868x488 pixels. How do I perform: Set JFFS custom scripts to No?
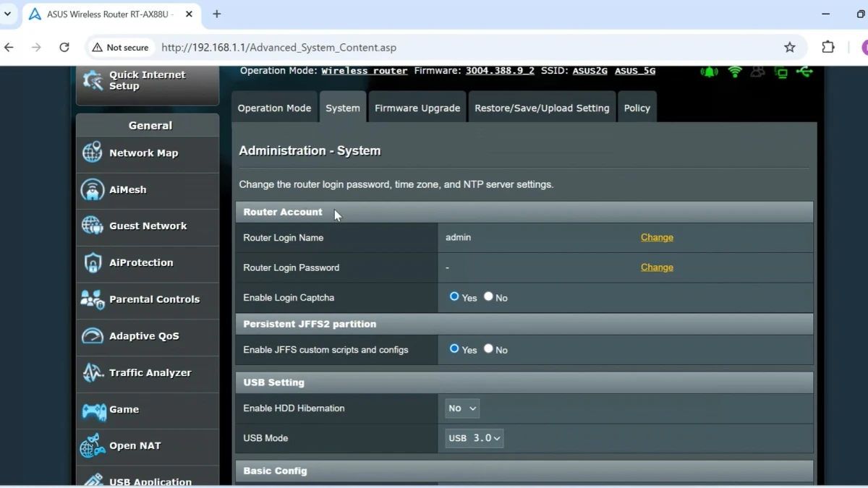pos(489,349)
